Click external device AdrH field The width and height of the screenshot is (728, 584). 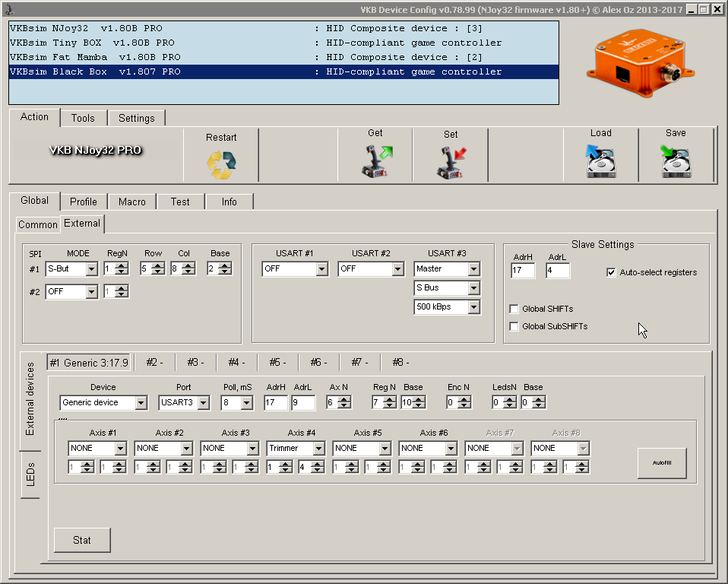coord(276,403)
